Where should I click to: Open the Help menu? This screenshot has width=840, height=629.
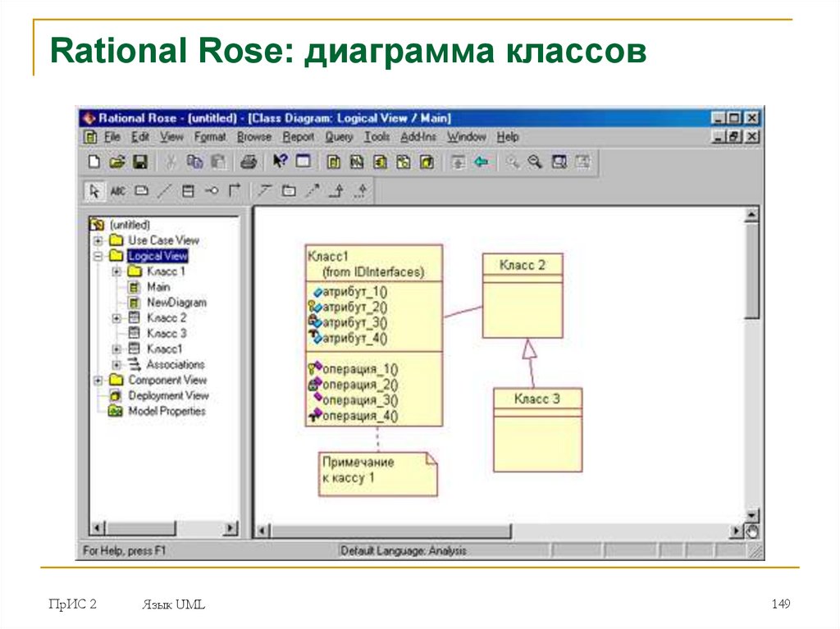click(x=507, y=137)
